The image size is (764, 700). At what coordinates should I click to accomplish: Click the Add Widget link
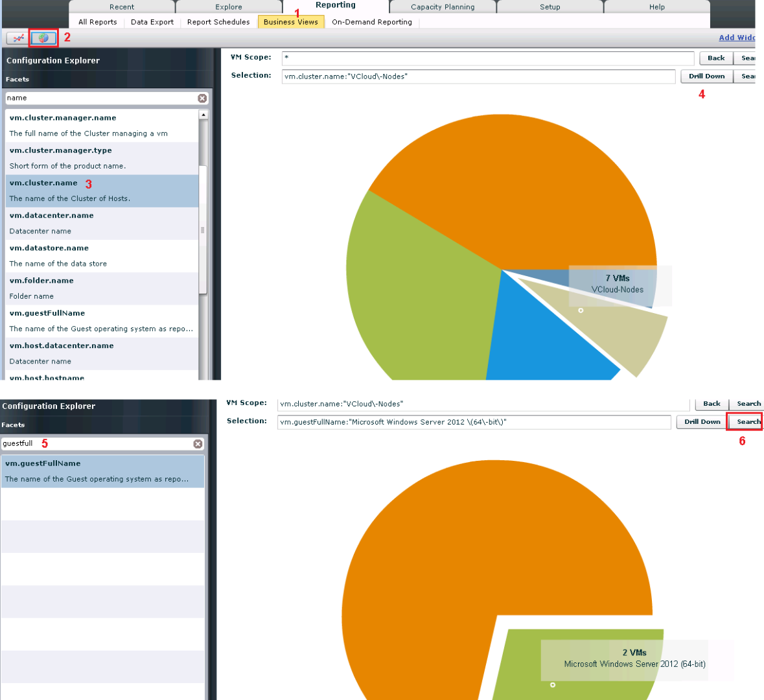point(737,38)
